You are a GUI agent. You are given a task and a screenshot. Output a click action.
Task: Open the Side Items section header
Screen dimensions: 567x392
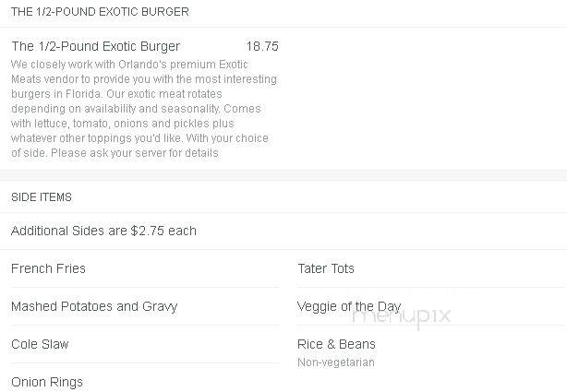coord(42,196)
